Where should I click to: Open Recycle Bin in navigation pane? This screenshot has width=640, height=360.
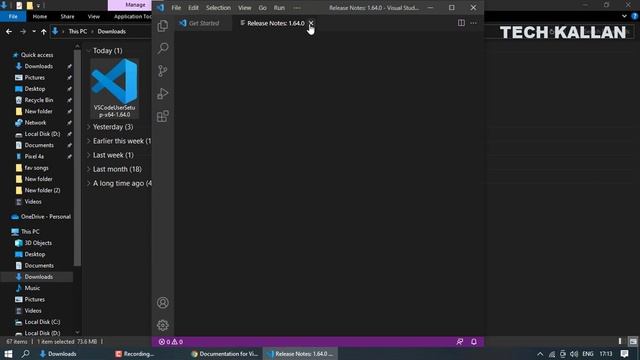[38, 100]
